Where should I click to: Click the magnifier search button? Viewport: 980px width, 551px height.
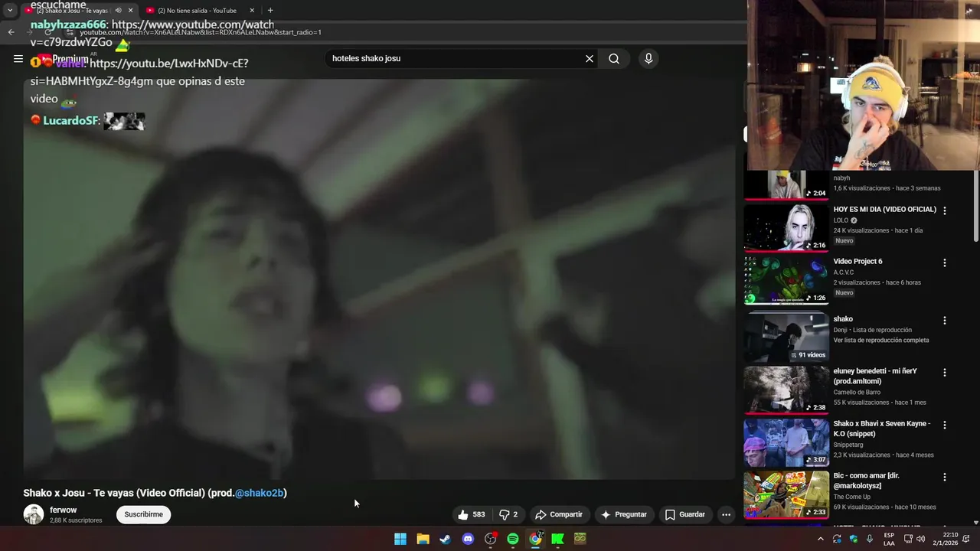tap(614, 58)
